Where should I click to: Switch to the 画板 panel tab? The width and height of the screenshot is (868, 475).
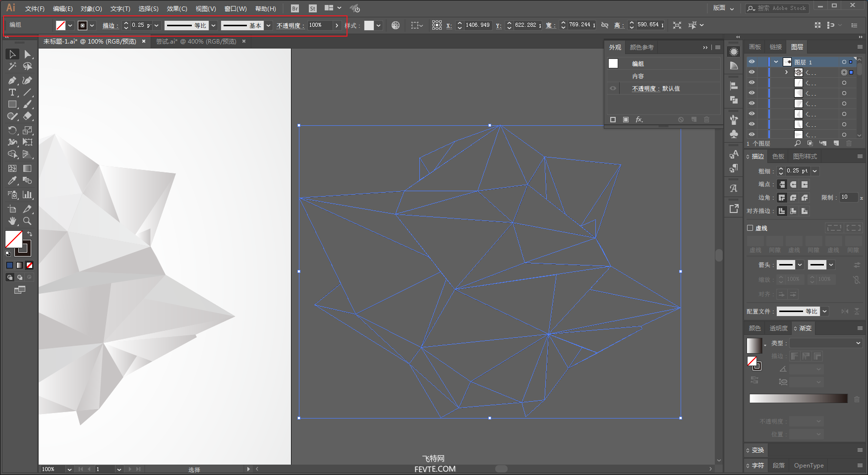755,47
